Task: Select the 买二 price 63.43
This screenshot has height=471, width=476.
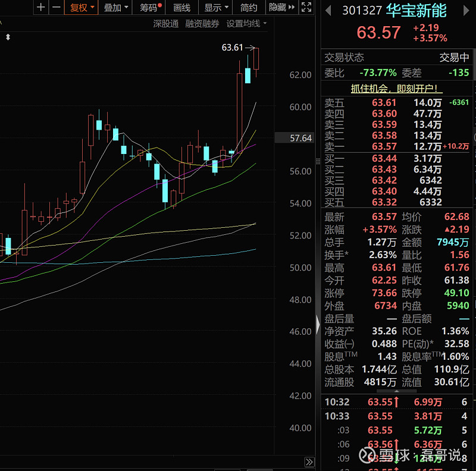Action: click(384, 169)
